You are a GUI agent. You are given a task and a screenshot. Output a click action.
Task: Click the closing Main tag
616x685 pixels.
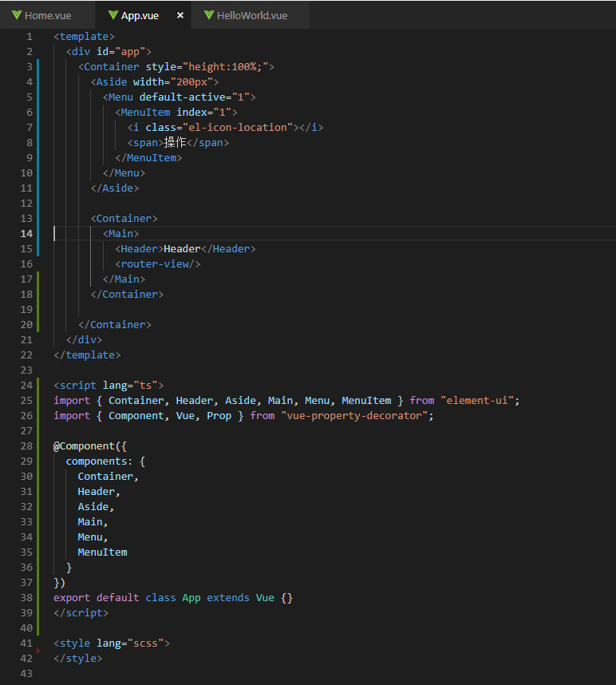[x=124, y=279]
